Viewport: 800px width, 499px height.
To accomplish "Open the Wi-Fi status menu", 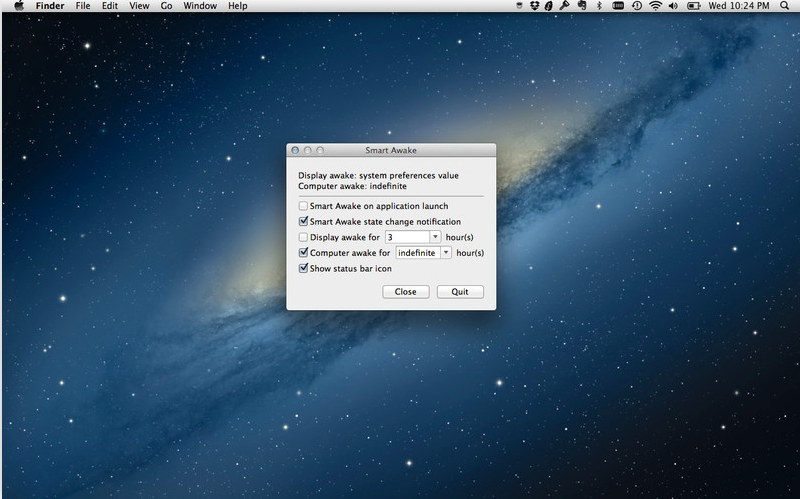I will (656, 6).
